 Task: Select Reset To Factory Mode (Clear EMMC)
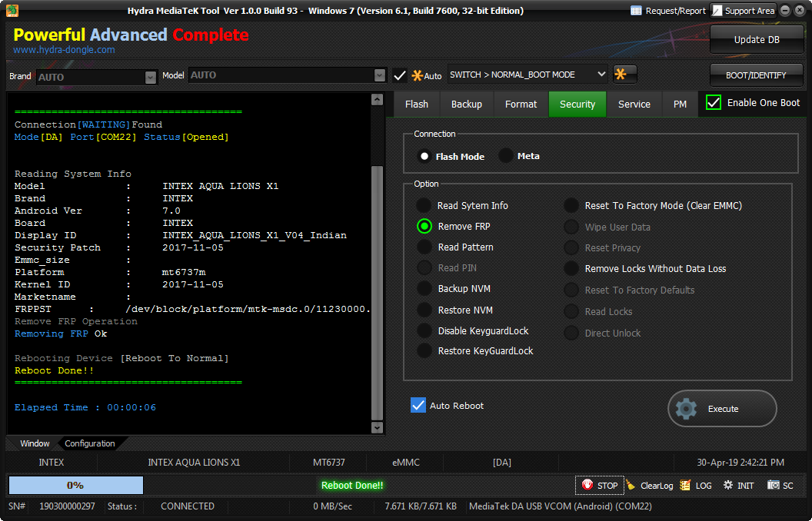pos(571,205)
